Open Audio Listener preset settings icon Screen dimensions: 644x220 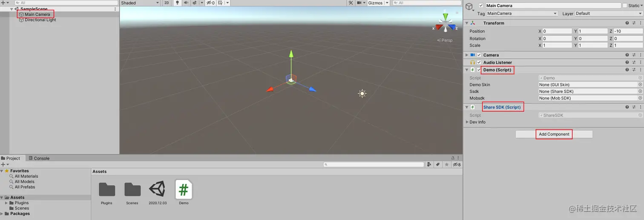tap(634, 62)
